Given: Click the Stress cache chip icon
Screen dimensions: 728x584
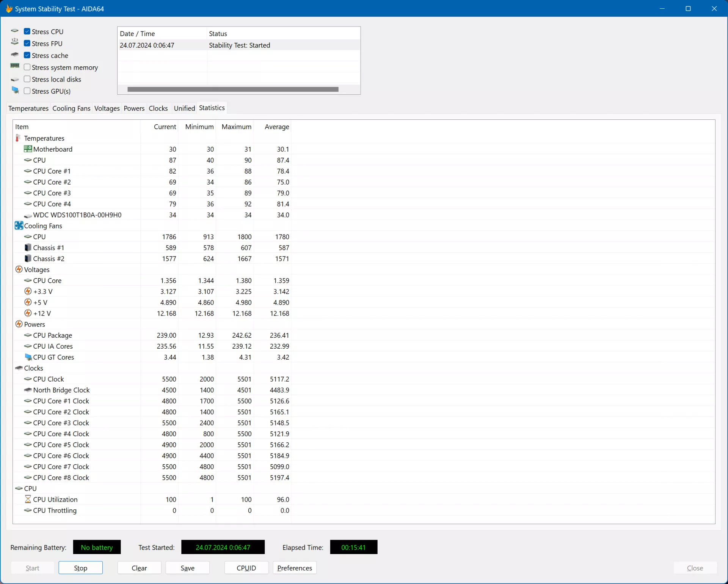Looking at the screenshot, I should click(15, 55).
